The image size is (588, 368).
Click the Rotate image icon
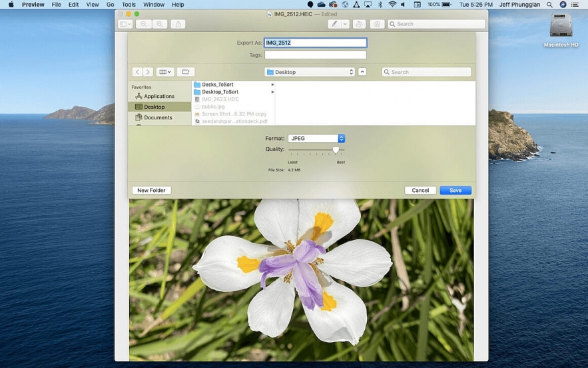point(359,24)
